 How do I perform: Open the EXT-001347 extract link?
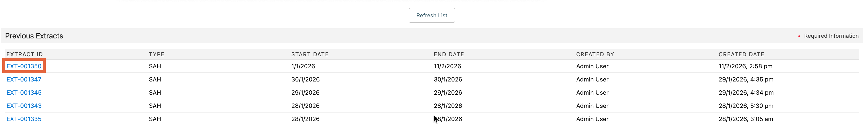tap(24, 79)
